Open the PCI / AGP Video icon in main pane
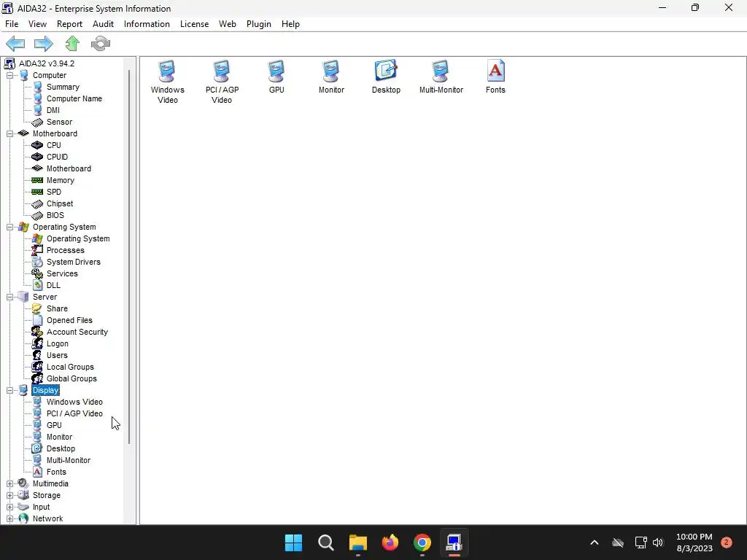The height and width of the screenshot is (560, 747). (x=222, y=82)
